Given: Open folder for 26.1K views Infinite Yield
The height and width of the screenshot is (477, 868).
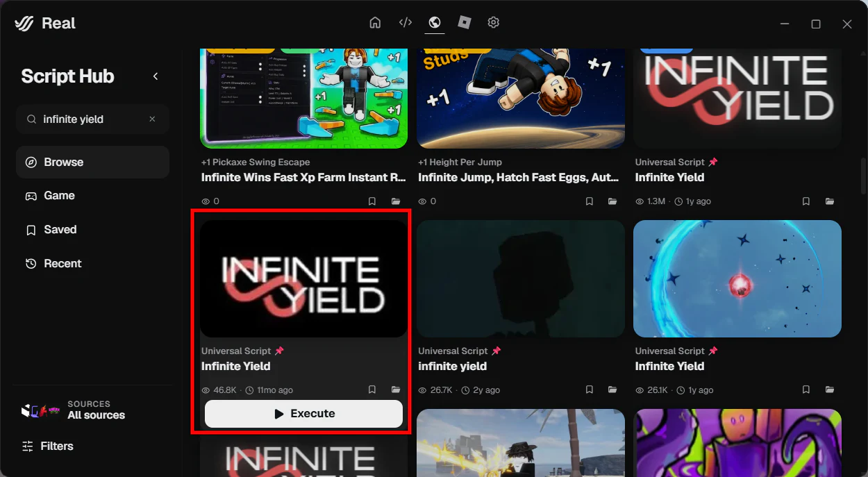Looking at the screenshot, I should tap(830, 390).
